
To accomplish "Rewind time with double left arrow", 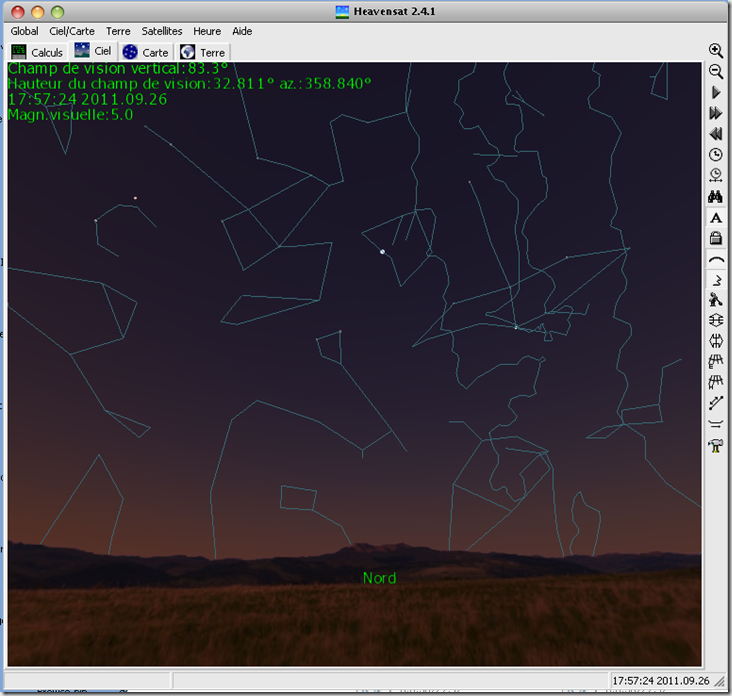I will tap(716, 134).
